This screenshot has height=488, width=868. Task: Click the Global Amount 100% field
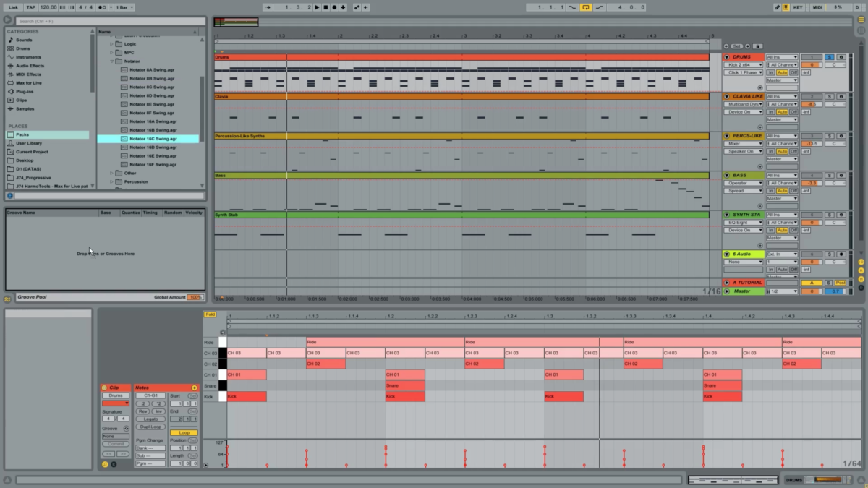(195, 297)
